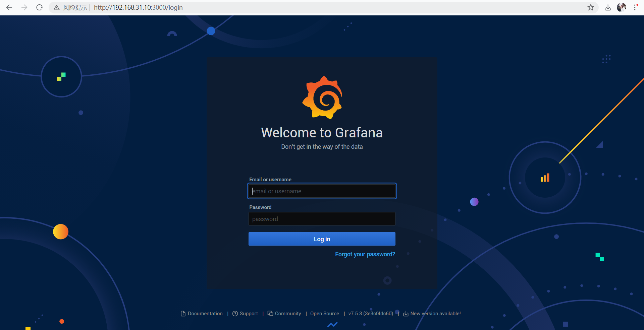This screenshot has width=644, height=330.
Task: Open the browser profile avatar
Action: coord(622,7)
